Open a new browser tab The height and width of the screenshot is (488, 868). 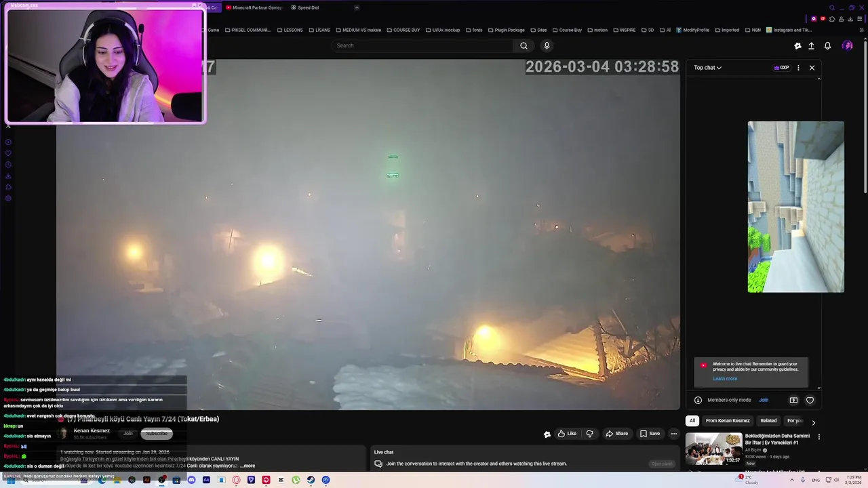coord(357,7)
